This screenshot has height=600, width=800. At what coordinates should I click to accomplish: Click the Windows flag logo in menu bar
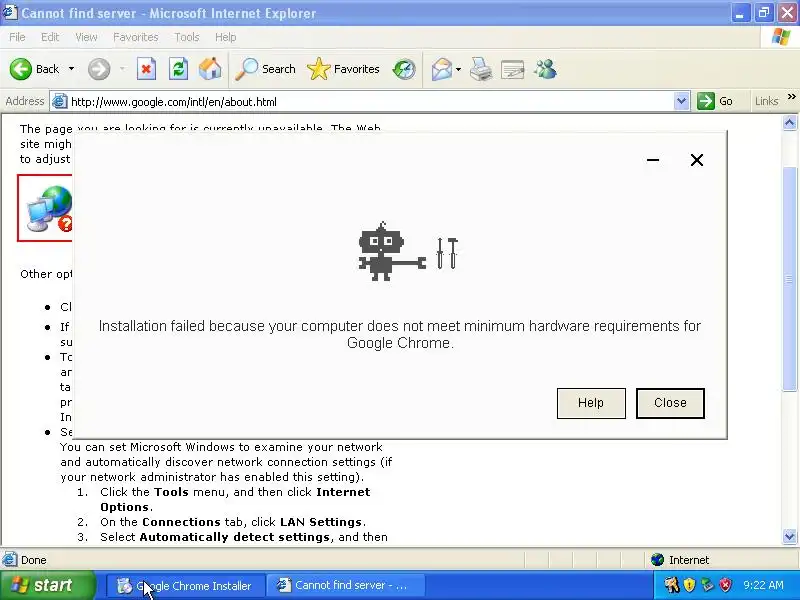tap(781, 37)
